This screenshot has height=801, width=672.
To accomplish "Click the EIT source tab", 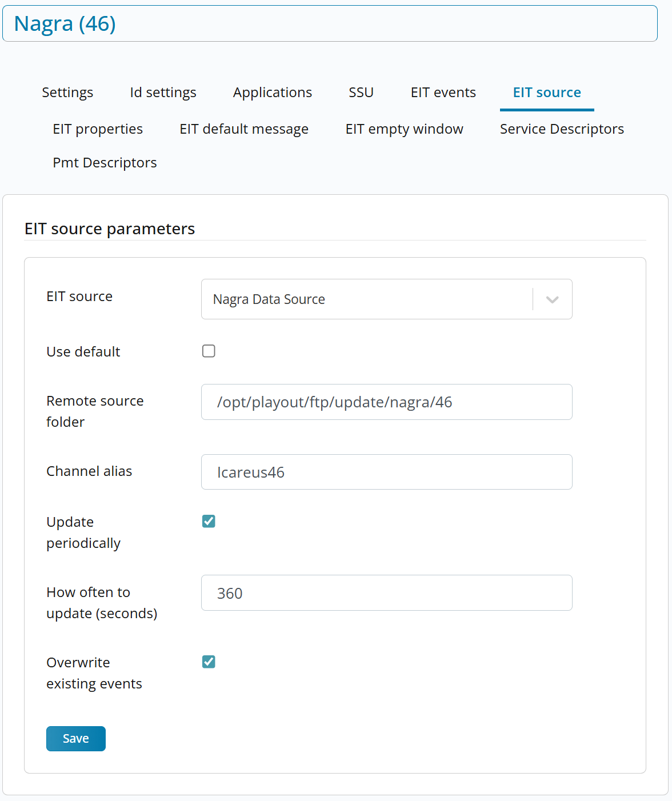I will click(x=546, y=93).
